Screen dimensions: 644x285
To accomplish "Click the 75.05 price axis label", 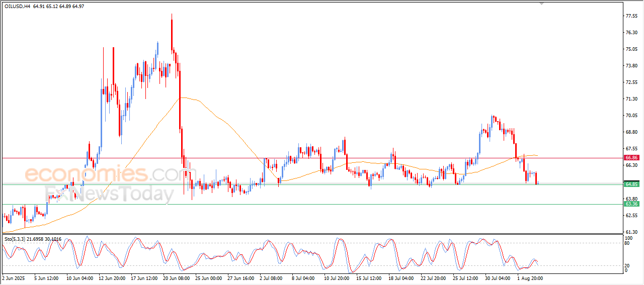I will [x=631, y=49].
